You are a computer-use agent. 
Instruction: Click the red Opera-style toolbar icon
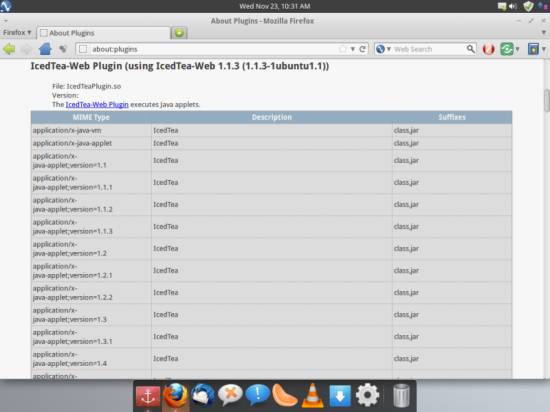click(x=488, y=49)
